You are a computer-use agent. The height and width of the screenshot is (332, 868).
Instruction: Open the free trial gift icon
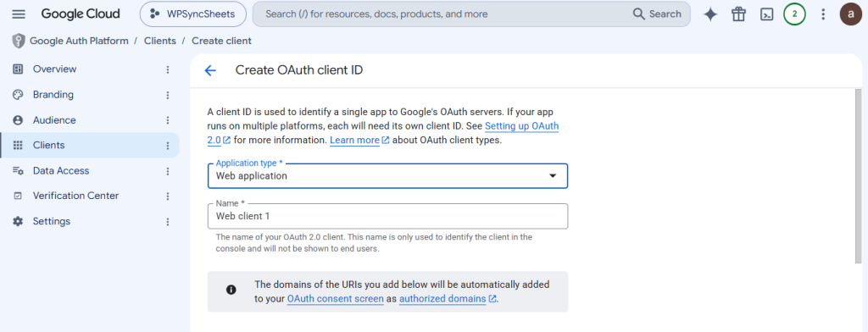(x=738, y=14)
